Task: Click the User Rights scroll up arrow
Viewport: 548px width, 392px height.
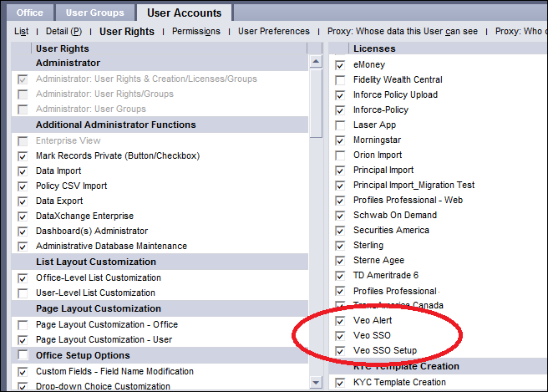Action: [316, 62]
